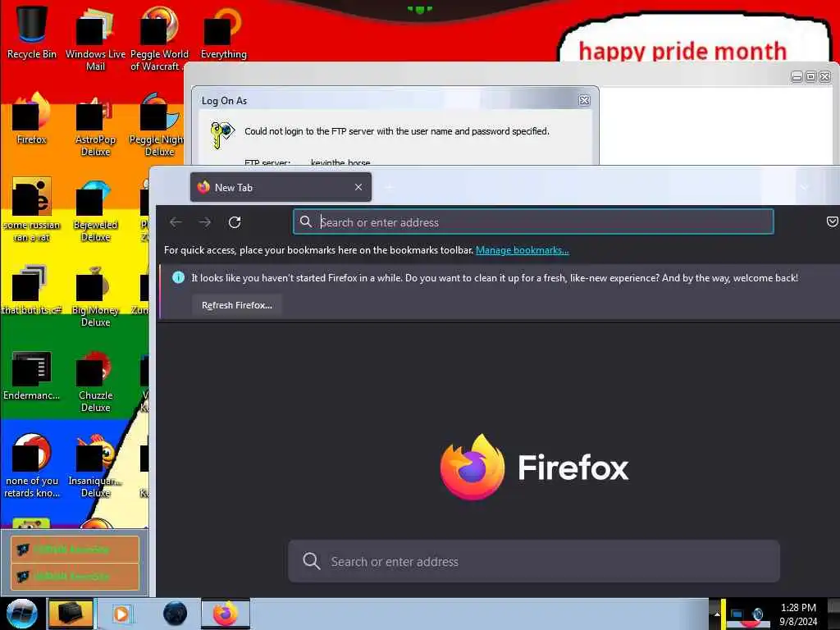This screenshot has width=840, height=630.
Task: Select AstroPop Deluxe desktop icon
Action: tap(95, 125)
